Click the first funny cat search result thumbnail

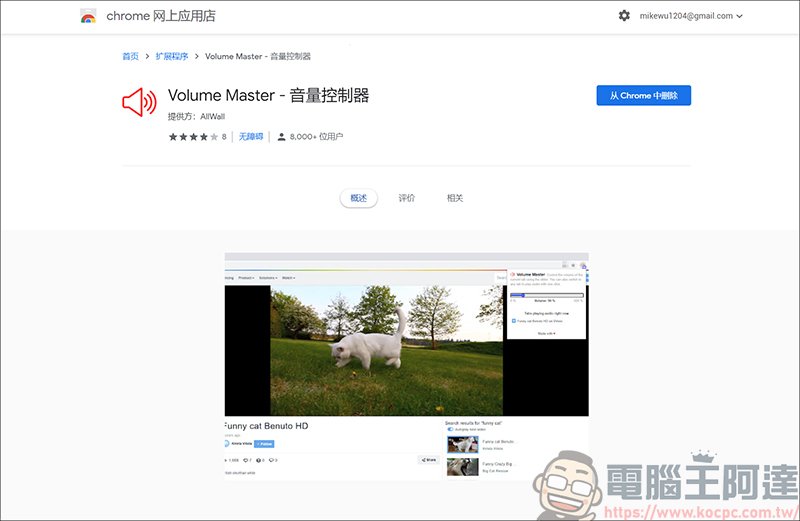(462, 443)
